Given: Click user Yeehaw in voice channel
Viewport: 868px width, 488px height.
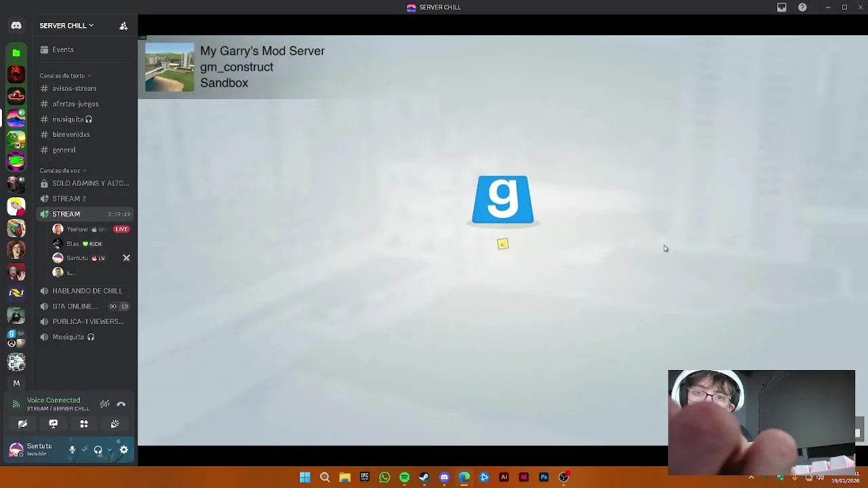Looking at the screenshot, I should click(76, 229).
